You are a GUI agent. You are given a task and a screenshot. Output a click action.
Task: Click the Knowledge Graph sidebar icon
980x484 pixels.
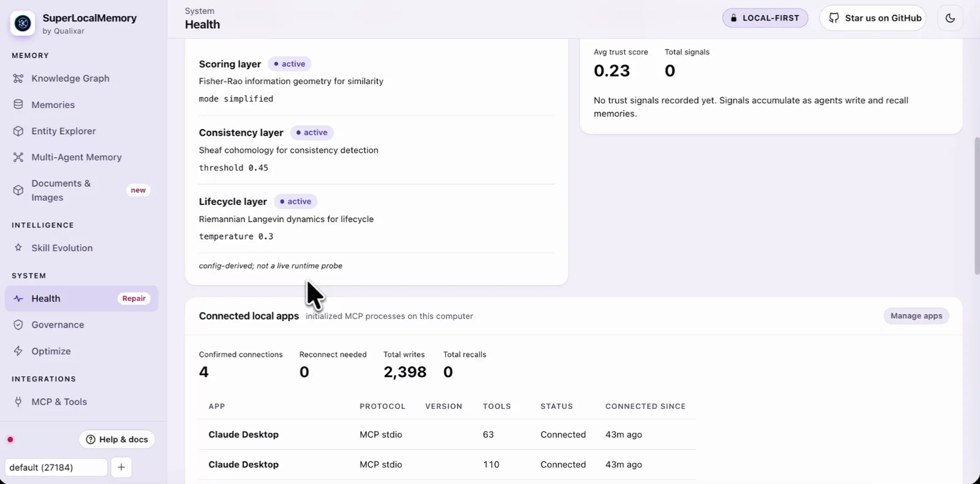click(18, 78)
